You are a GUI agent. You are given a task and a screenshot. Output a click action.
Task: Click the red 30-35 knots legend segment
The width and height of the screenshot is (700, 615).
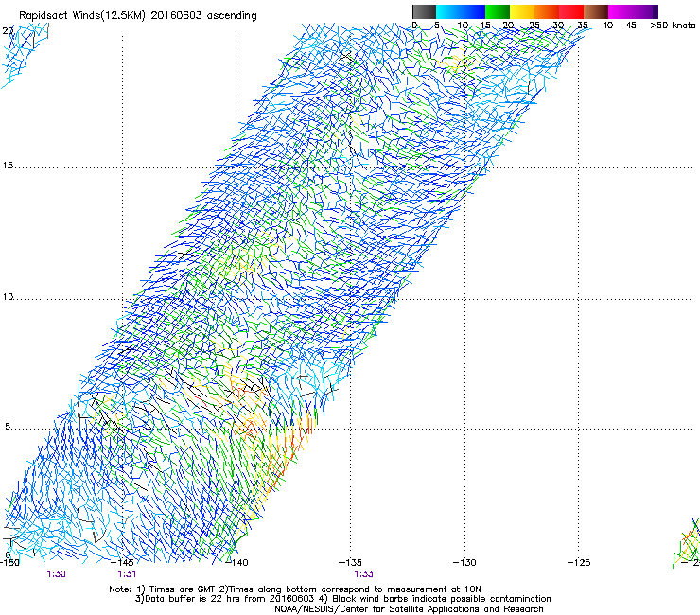[571, 11]
